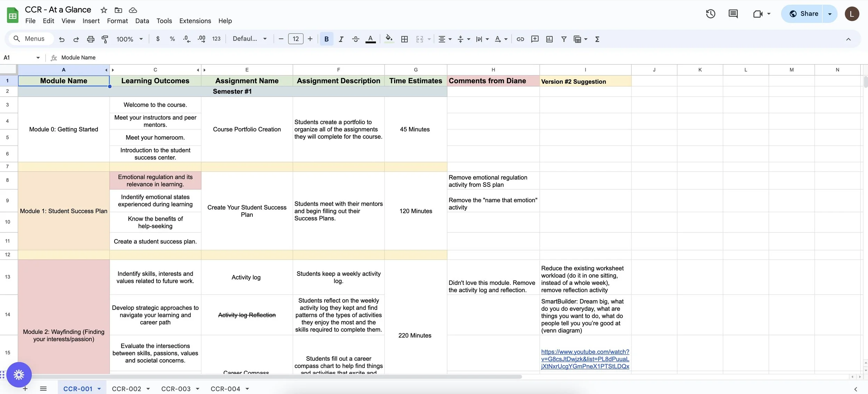Open the text color picker

click(x=370, y=39)
